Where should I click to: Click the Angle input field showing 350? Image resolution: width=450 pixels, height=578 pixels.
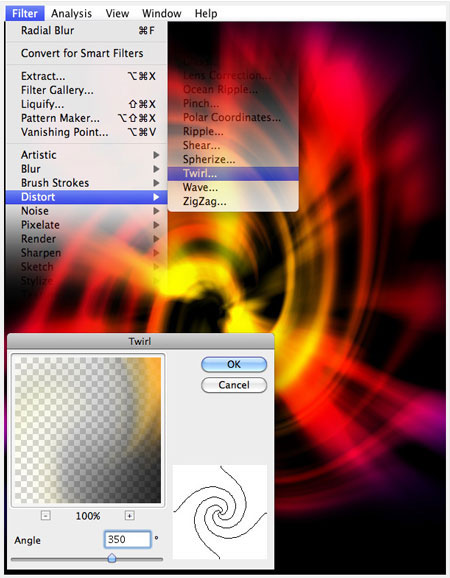pyautogui.click(x=128, y=540)
